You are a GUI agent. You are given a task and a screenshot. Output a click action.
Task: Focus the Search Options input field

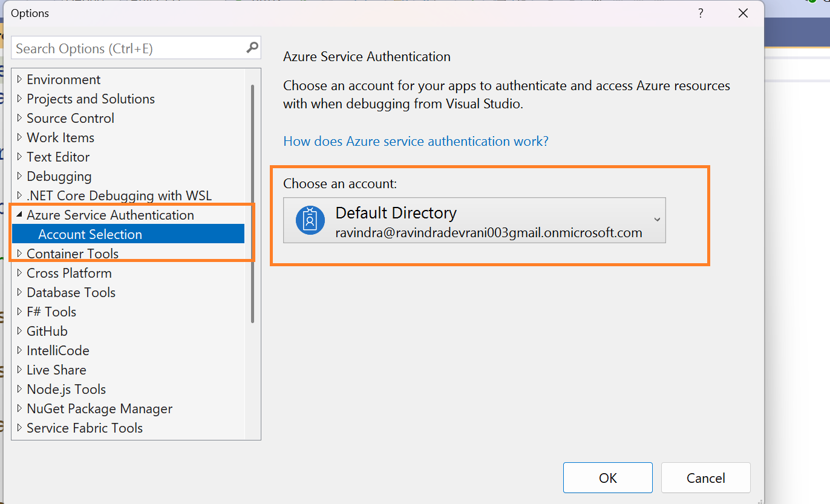(127, 48)
